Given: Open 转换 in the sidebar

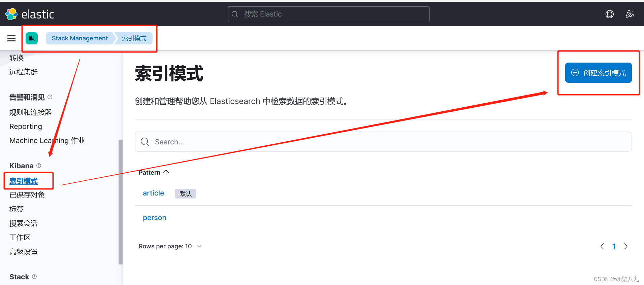Looking at the screenshot, I should pyautogui.click(x=17, y=58).
